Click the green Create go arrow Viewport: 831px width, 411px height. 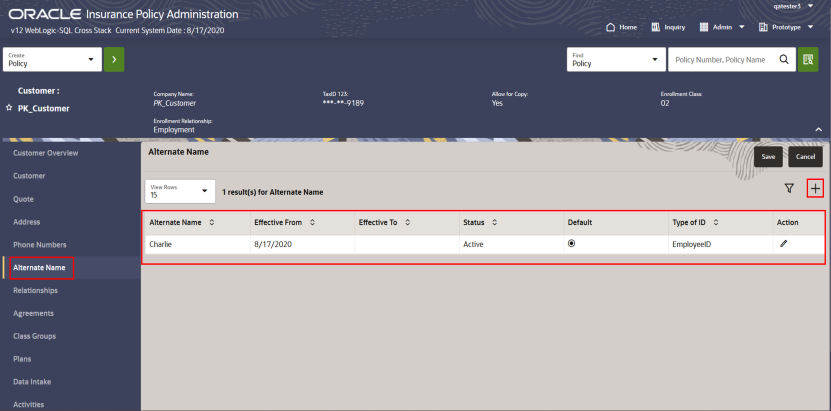point(114,59)
